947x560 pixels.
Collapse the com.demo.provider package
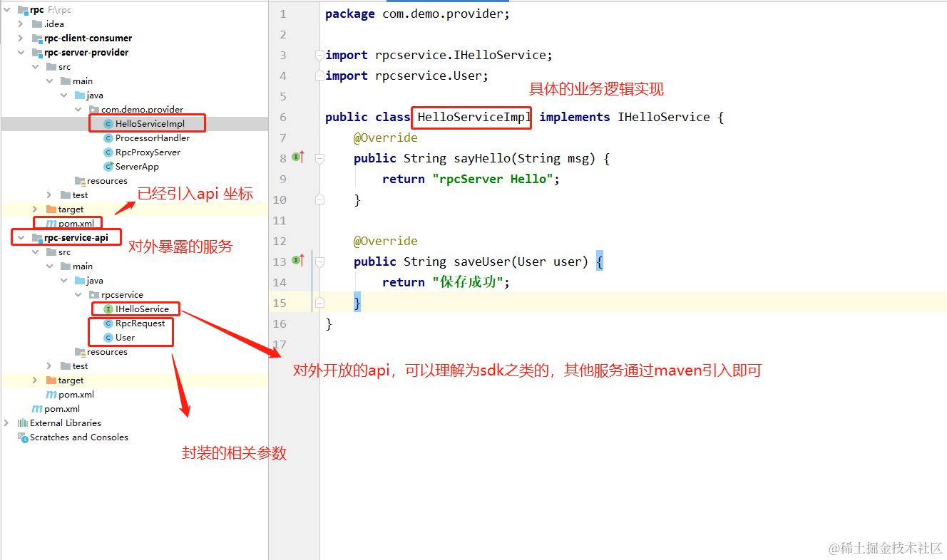[78, 110]
